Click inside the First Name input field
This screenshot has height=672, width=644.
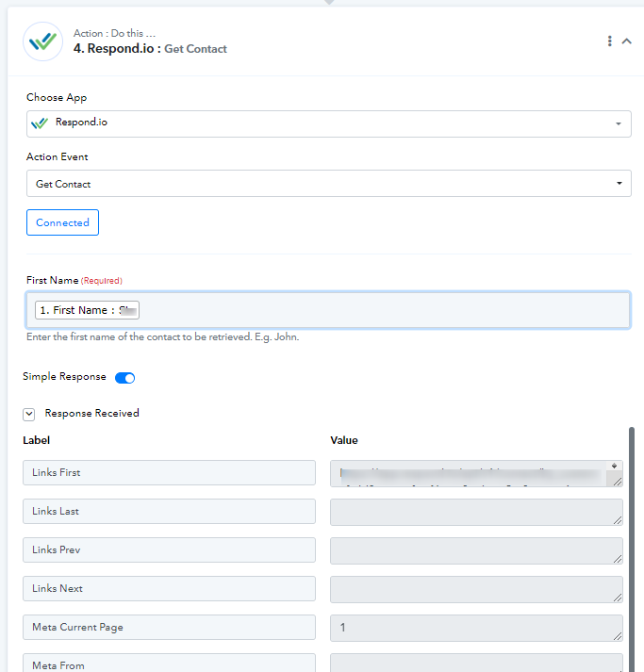click(x=328, y=310)
